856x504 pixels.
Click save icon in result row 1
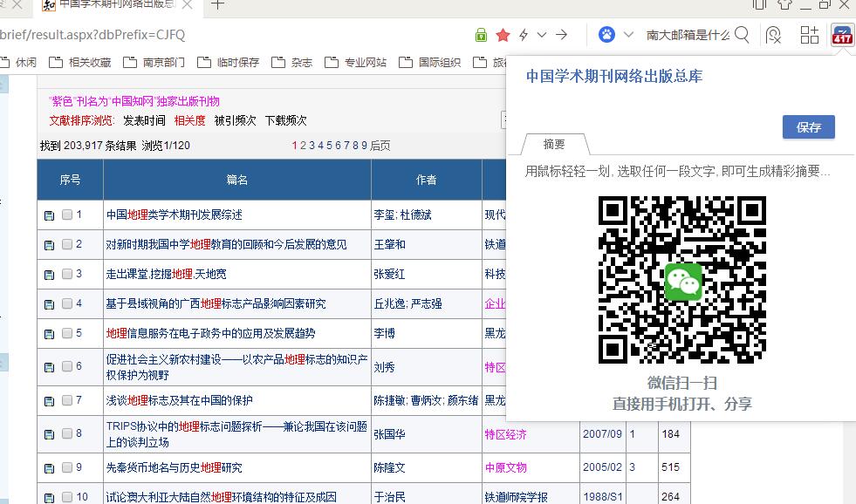point(49,215)
